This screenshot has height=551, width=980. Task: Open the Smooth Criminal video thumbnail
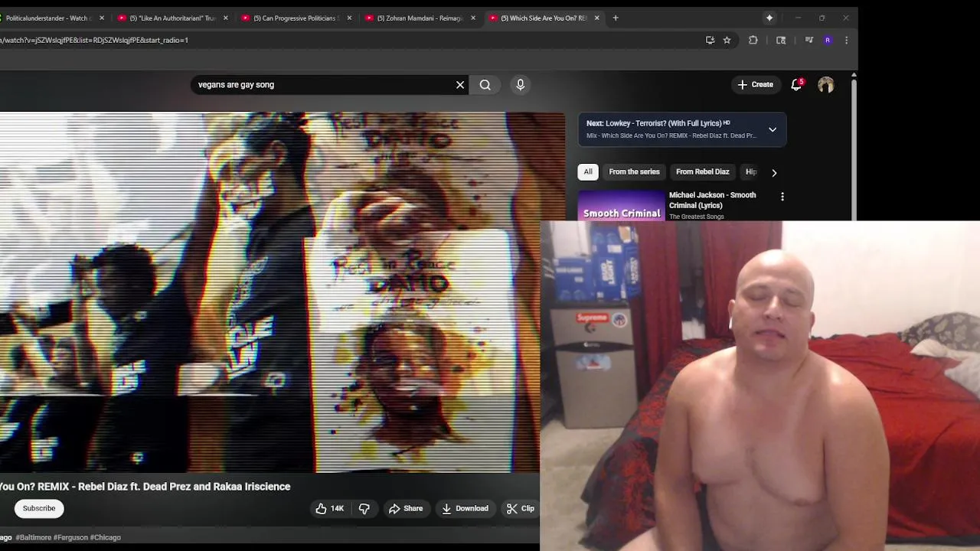tap(622, 206)
